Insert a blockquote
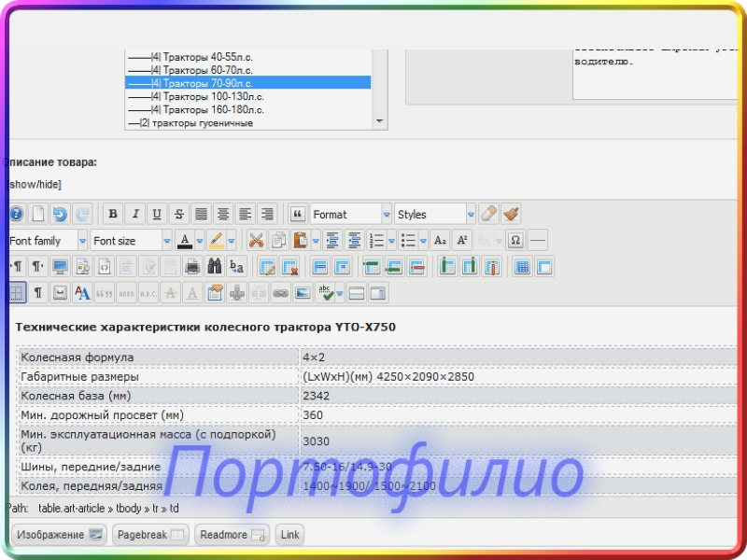This screenshot has height=560, width=747. point(297,215)
